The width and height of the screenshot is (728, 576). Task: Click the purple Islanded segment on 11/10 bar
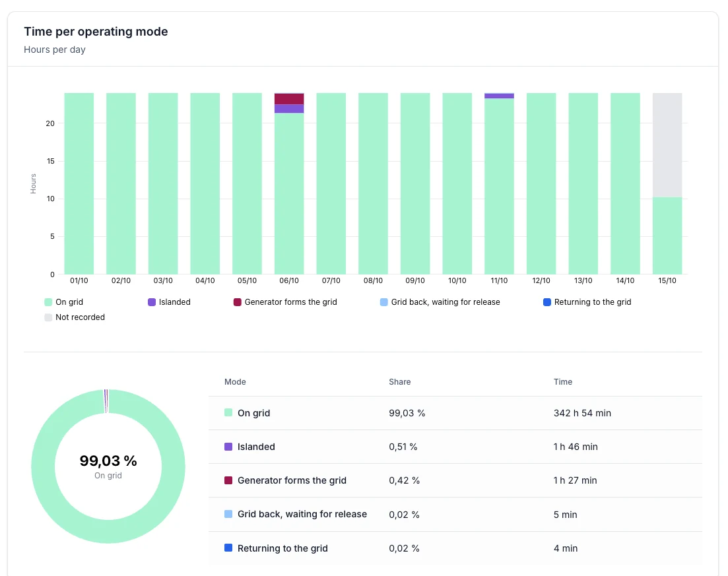coord(499,96)
